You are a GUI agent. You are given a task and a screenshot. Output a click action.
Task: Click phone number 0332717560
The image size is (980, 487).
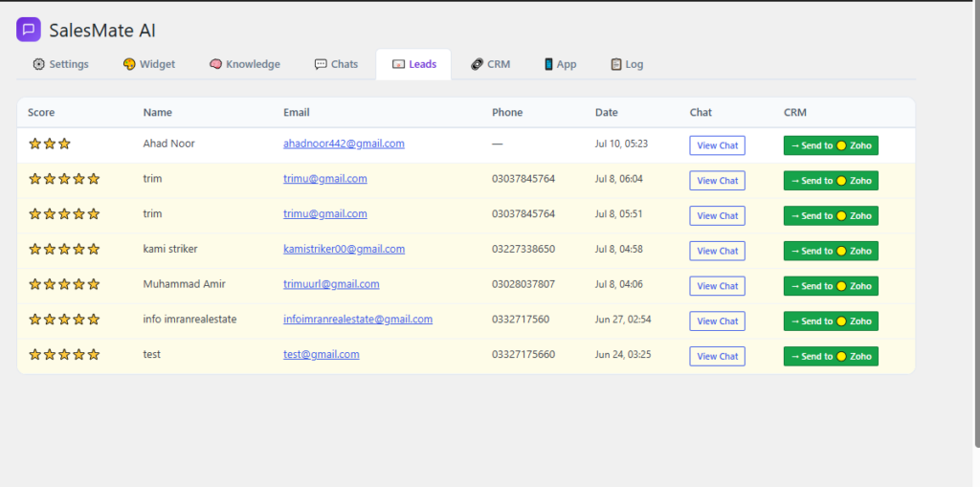pyautogui.click(x=521, y=319)
